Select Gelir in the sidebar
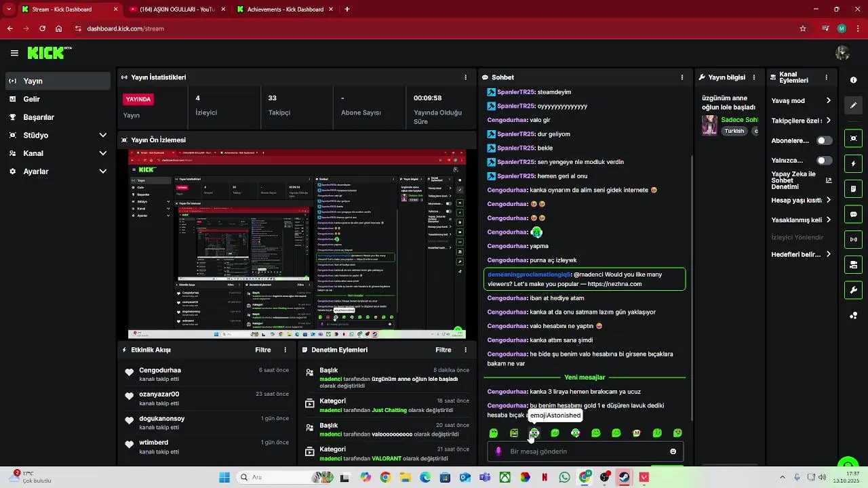 coord(58,99)
